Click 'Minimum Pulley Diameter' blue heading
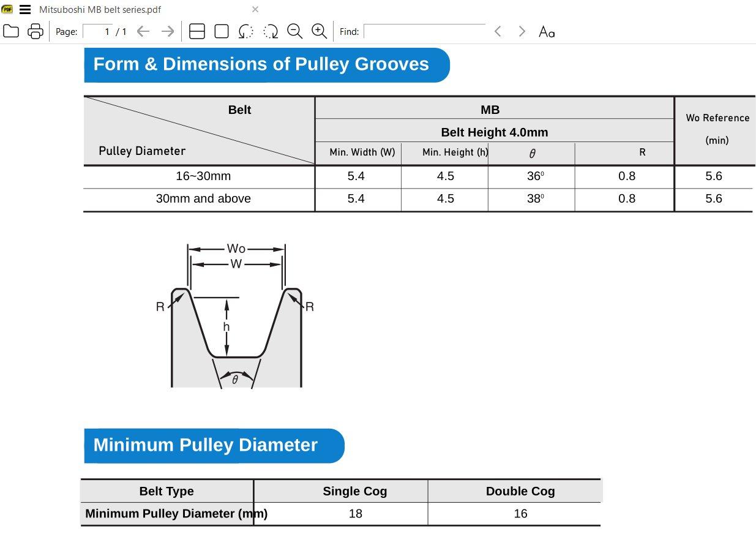756x542 pixels. tap(205, 445)
